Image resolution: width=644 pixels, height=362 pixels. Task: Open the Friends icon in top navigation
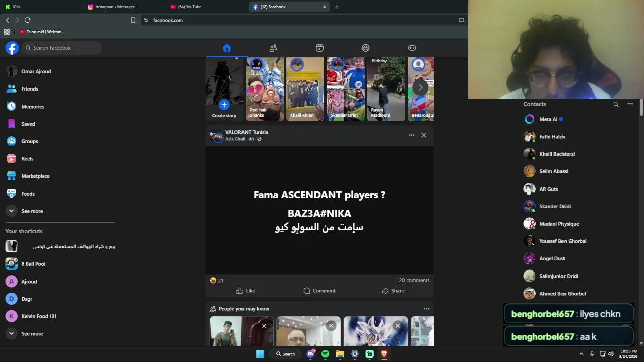click(x=273, y=48)
